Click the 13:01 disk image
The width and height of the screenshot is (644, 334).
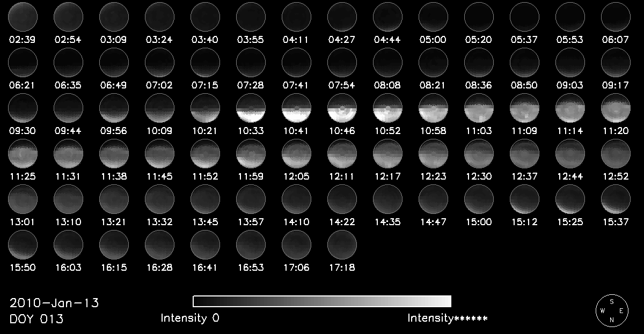point(23,199)
